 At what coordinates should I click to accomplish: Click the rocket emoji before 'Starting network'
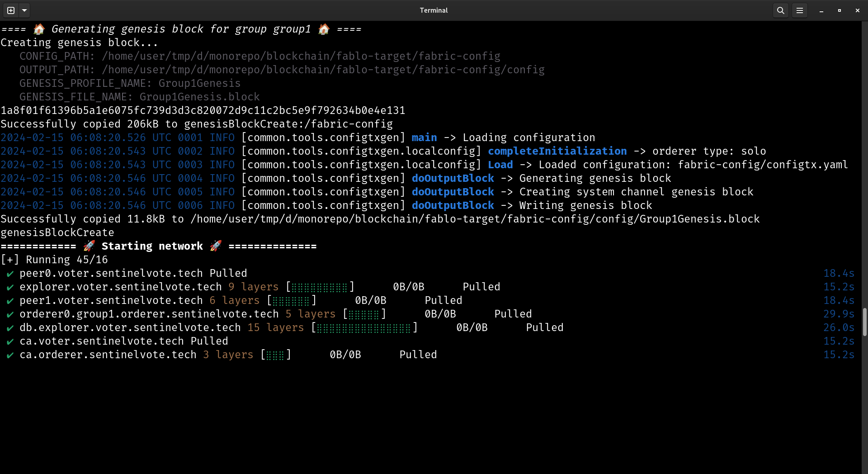click(89, 246)
